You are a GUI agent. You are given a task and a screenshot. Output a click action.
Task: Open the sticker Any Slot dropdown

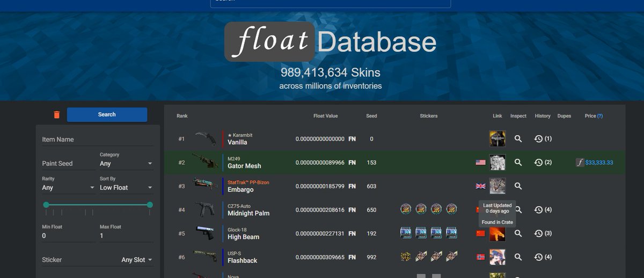coord(137,260)
